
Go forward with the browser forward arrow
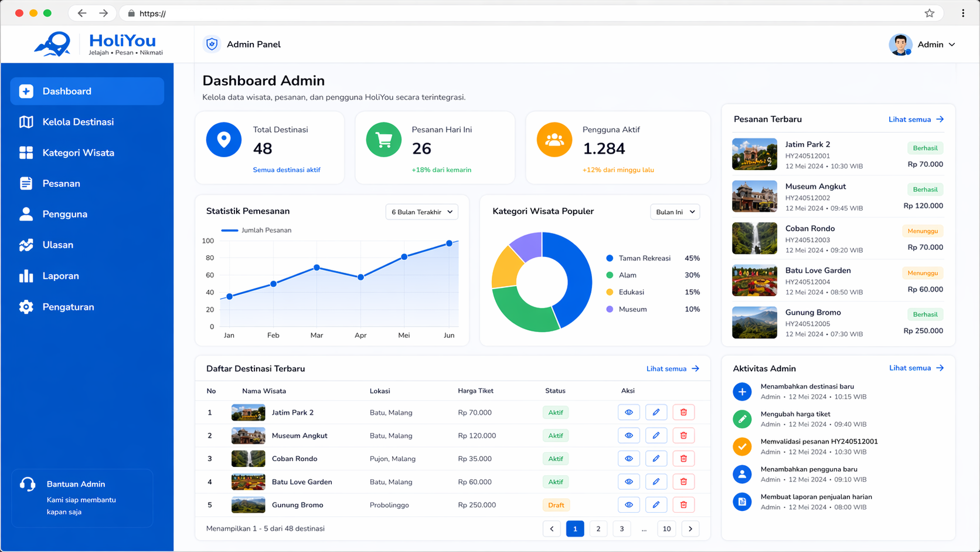point(103,13)
